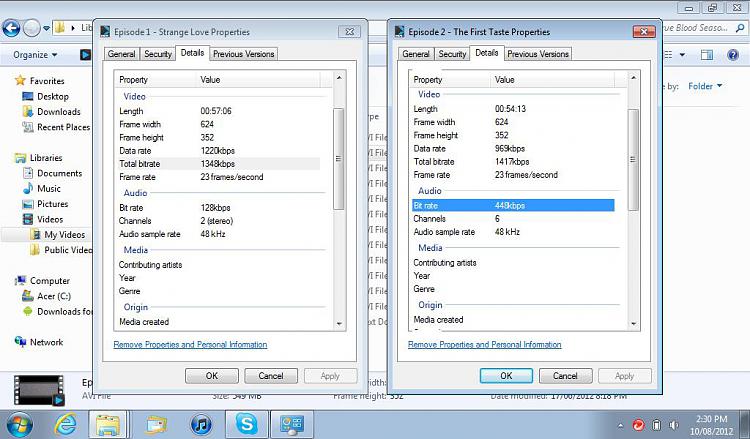Click Property column header in Episode 1 dialog

coord(156,80)
